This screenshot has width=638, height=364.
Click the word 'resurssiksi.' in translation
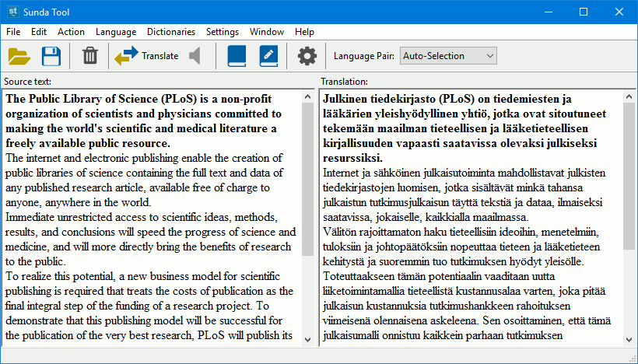352,158
